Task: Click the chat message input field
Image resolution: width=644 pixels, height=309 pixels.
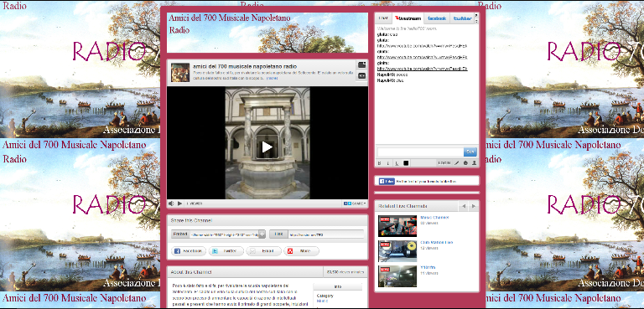Action: pyautogui.click(x=420, y=152)
